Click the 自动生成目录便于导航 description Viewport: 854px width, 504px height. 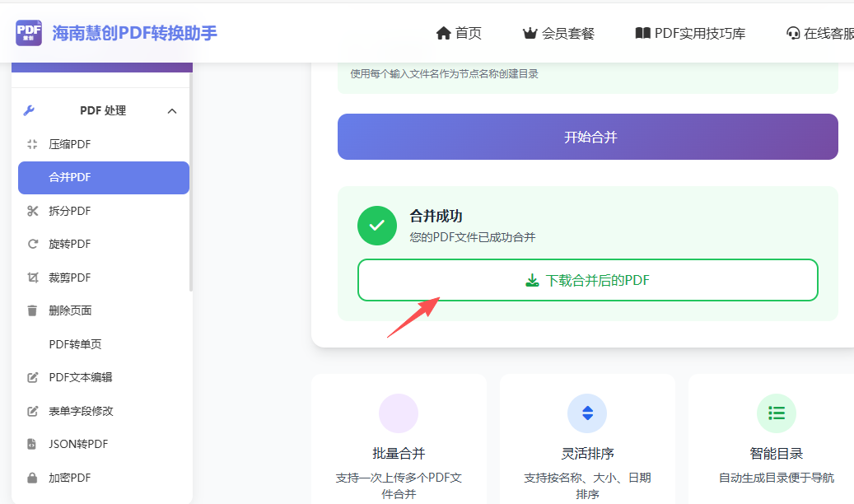777,478
